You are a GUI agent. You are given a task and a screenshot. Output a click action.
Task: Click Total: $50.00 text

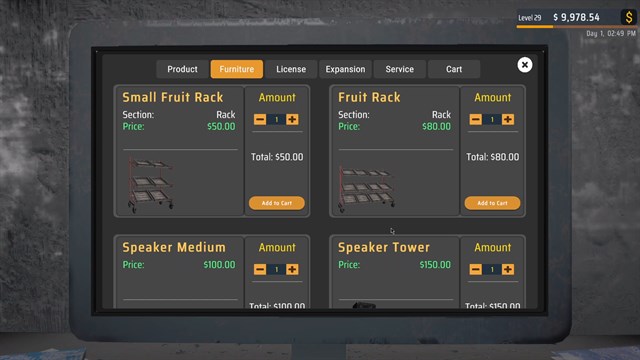tap(277, 157)
